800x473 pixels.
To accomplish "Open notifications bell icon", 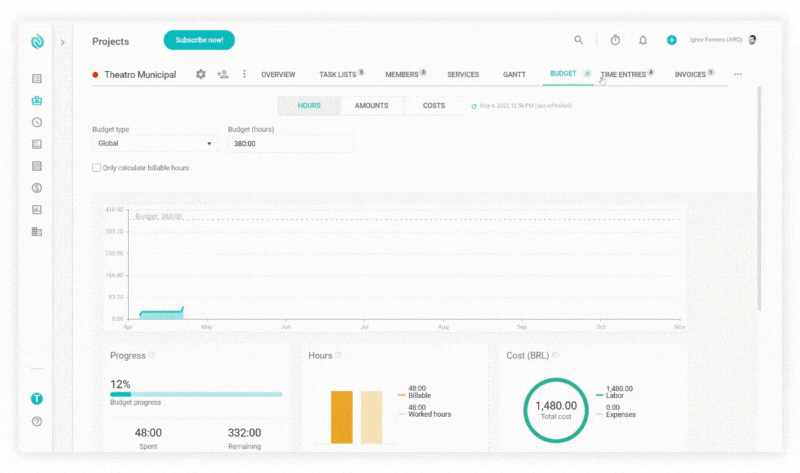I will coord(643,40).
